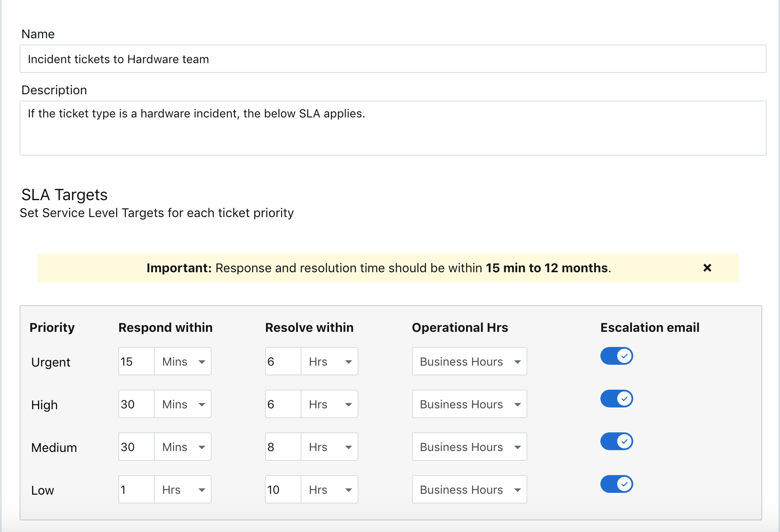Expand Low priority Business Hours dropdown

click(470, 489)
